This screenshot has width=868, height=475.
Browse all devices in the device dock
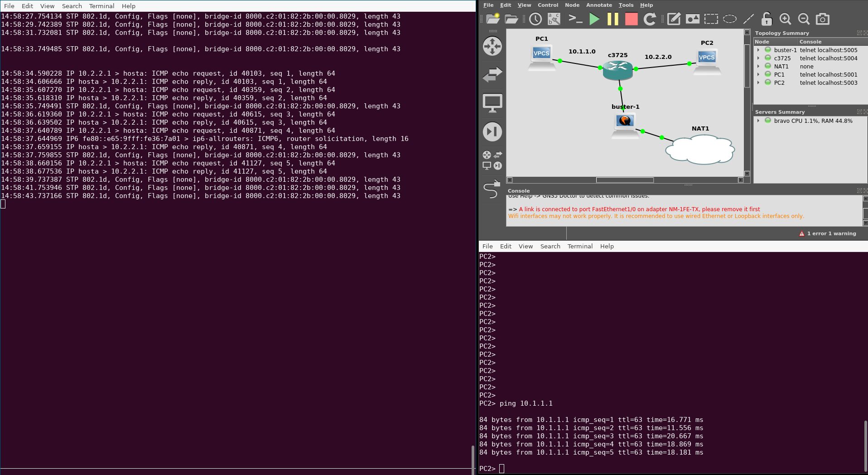492,160
